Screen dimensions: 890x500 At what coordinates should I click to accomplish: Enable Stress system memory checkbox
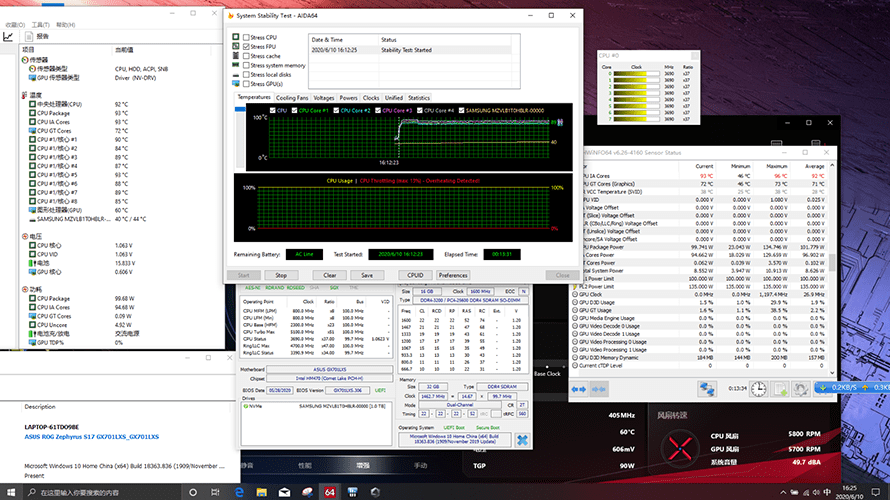tap(246, 65)
